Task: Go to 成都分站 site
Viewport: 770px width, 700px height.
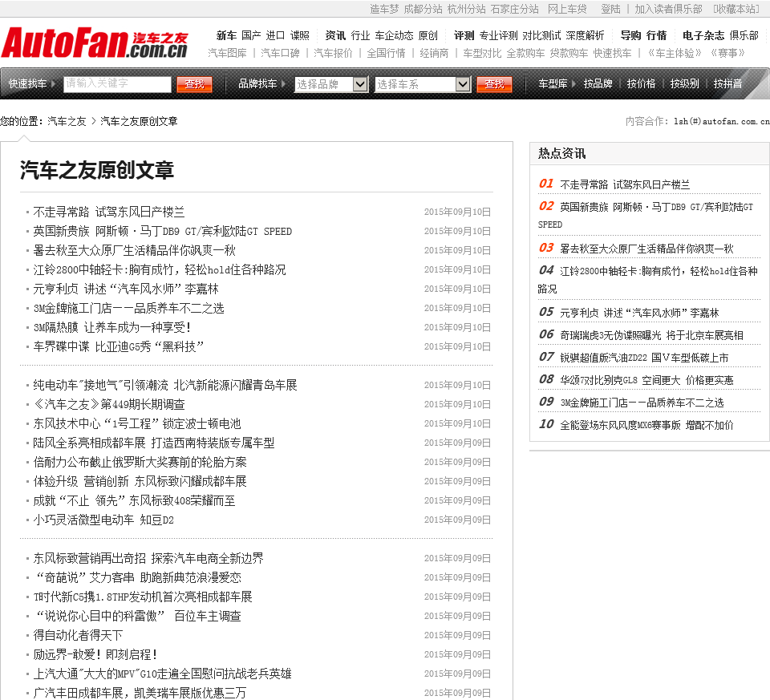Action: (423, 9)
